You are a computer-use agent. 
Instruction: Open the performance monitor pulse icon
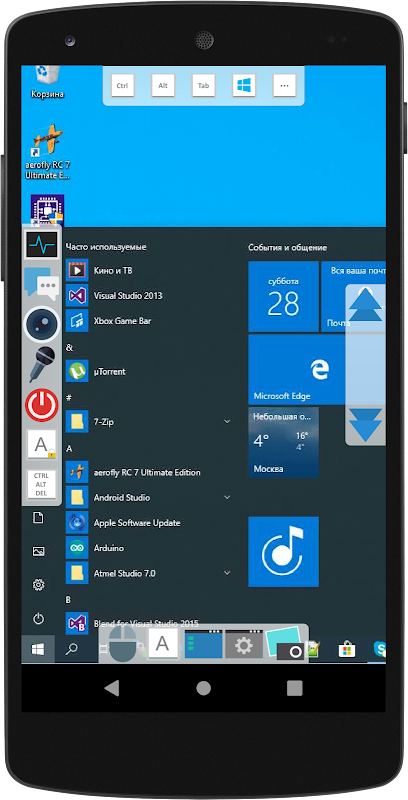click(x=41, y=244)
